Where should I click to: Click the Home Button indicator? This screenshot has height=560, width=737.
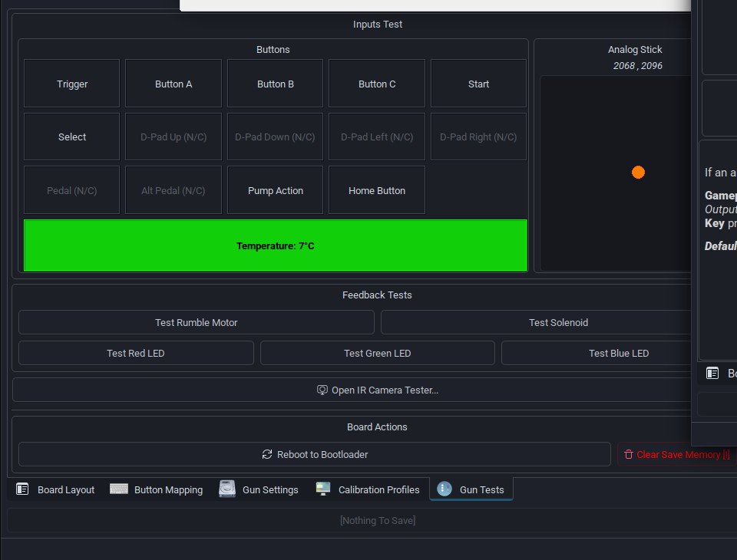(x=377, y=190)
